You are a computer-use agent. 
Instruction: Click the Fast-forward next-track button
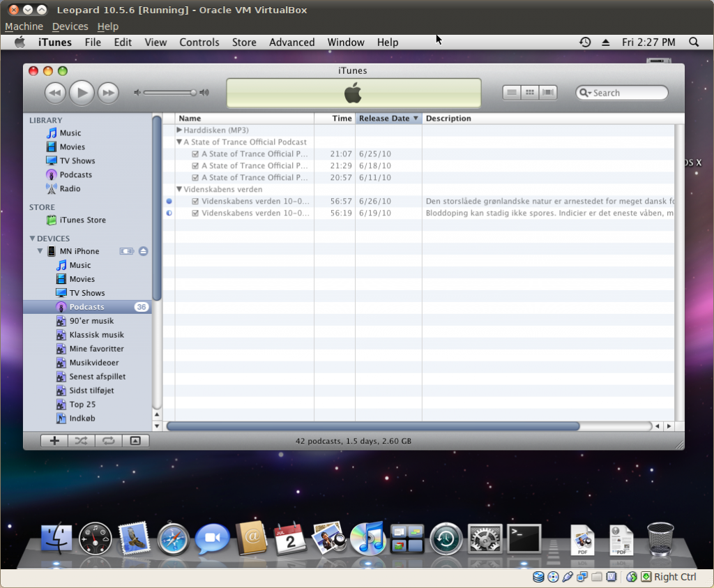click(x=108, y=93)
